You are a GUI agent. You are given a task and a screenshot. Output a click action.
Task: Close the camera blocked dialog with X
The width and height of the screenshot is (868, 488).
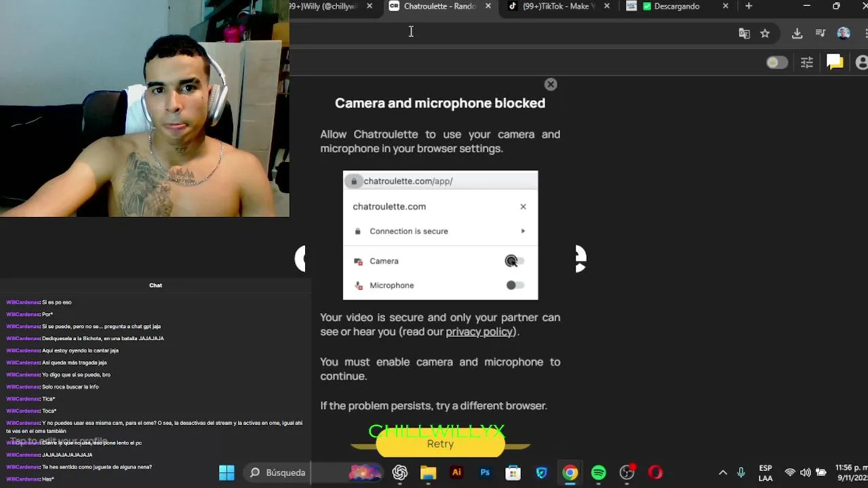tap(551, 85)
